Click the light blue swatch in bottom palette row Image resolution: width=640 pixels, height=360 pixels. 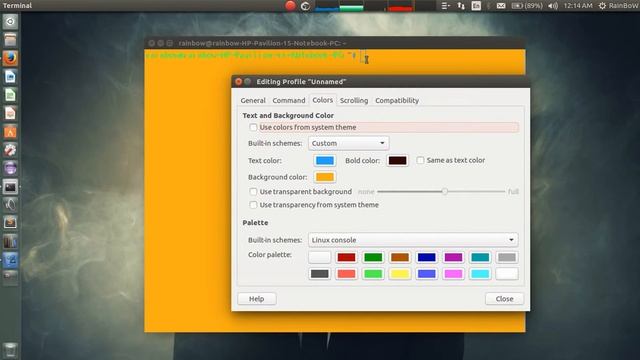[427, 273]
